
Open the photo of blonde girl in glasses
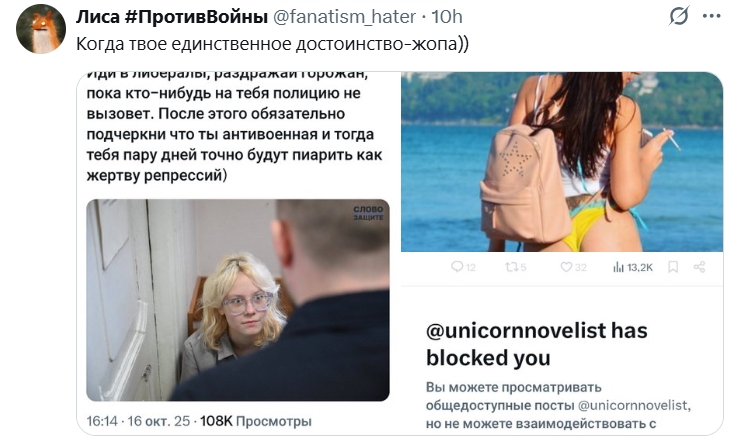[x=238, y=300]
